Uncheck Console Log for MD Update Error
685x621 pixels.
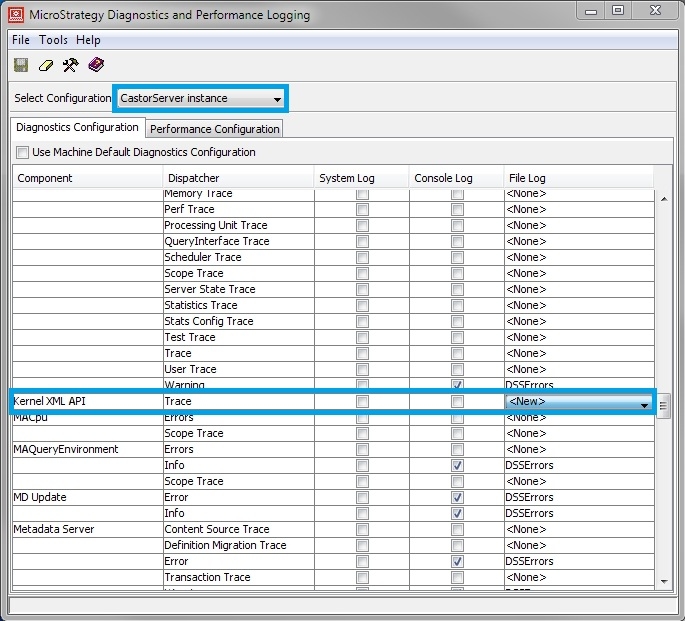(457, 497)
